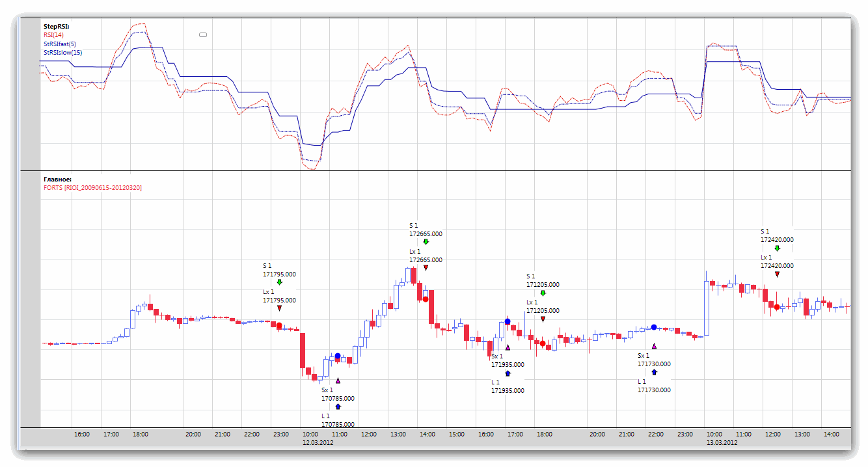The image size is (868, 467).
Task: Select the red trade dot under the 172420.000 labels
Action: coord(777,306)
